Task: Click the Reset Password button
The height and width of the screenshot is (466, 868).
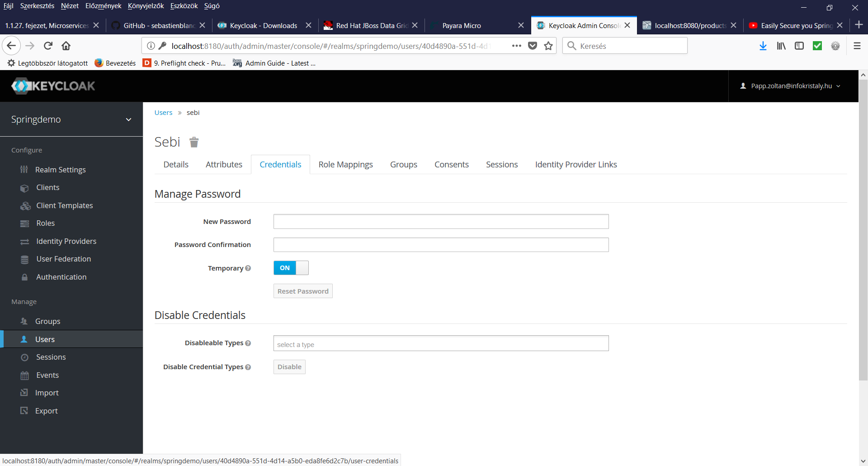Action: tap(303, 291)
